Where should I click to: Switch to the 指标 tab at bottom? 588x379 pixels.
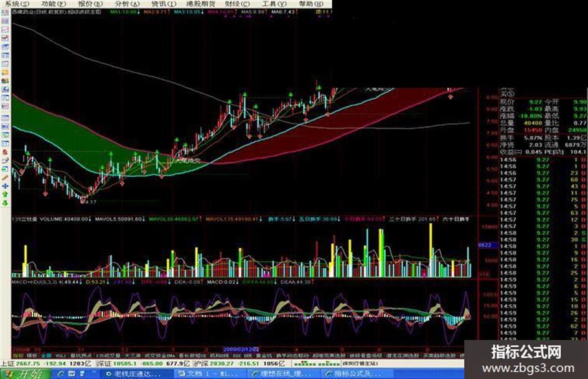pyautogui.click(x=18, y=355)
